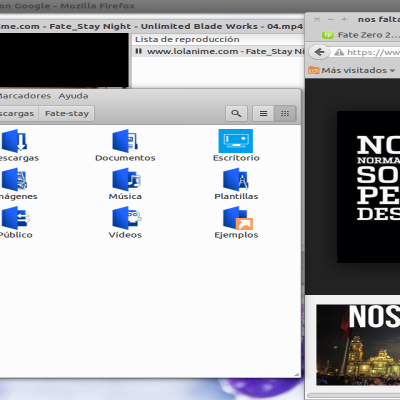Open the Ejemplos shortcut folder

tap(238, 218)
